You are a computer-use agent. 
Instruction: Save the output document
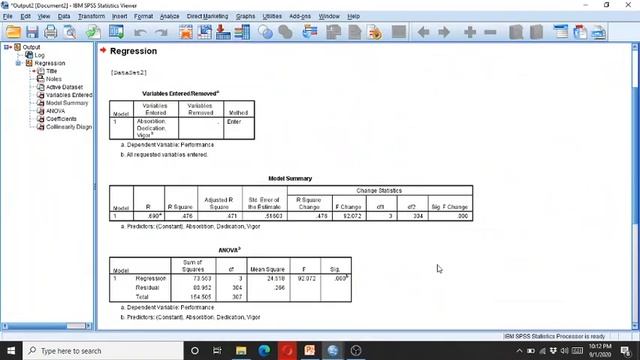[32, 32]
